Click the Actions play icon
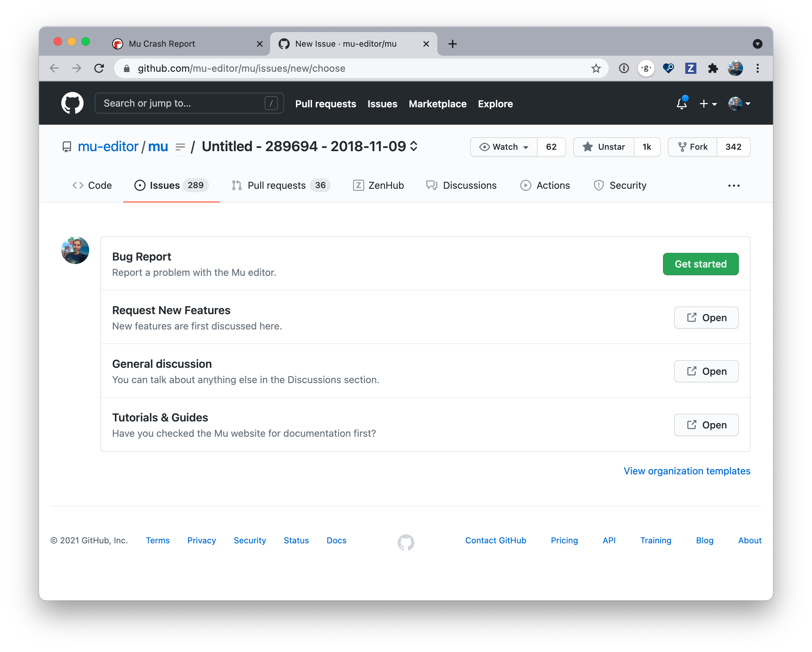The height and width of the screenshot is (652, 812). coord(526,185)
